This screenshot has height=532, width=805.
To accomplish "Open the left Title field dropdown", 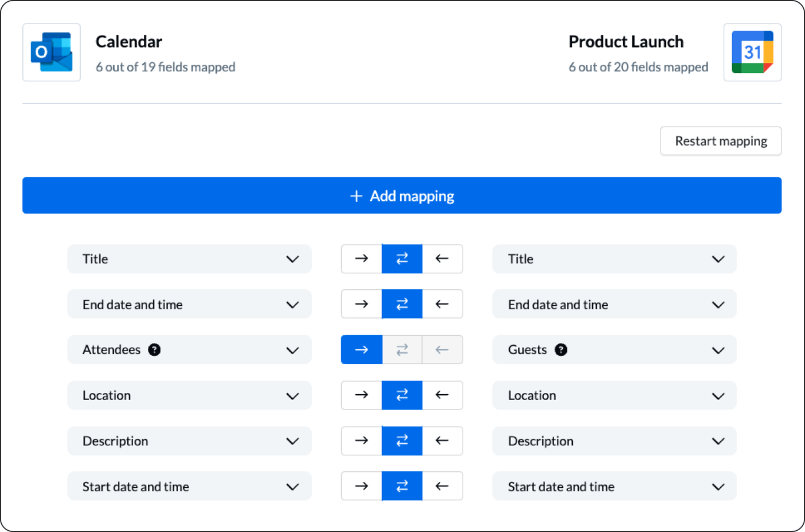I will click(x=189, y=259).
